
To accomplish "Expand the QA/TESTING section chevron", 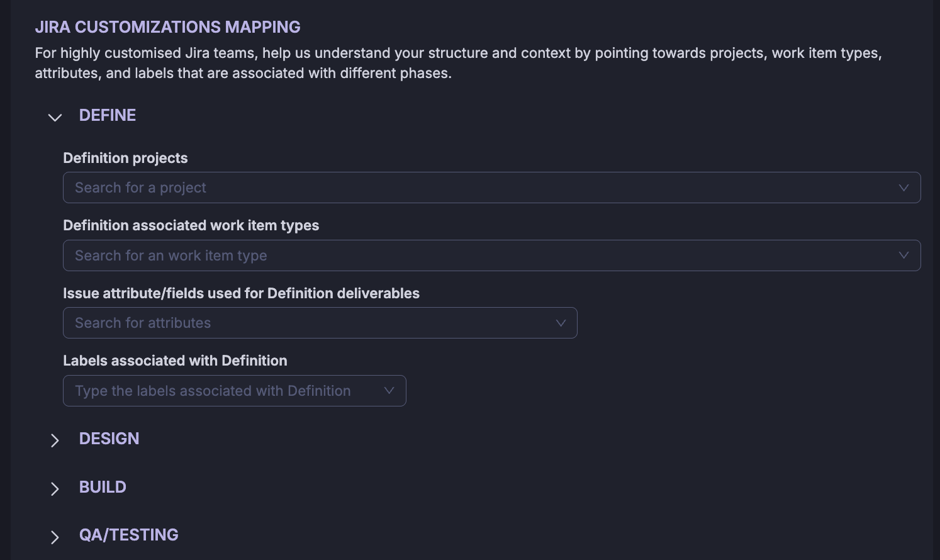I will (x=55, y=537).
